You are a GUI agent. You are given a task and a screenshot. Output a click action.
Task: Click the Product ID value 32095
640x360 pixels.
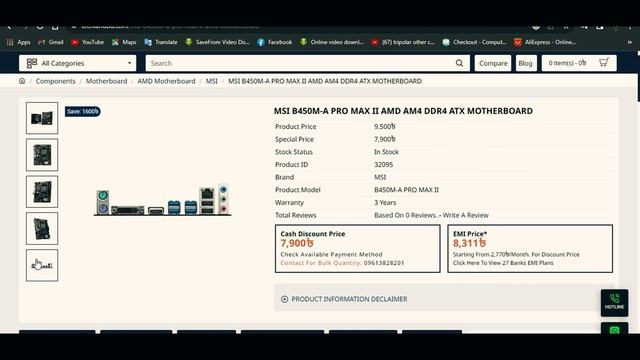coord(384,164)
